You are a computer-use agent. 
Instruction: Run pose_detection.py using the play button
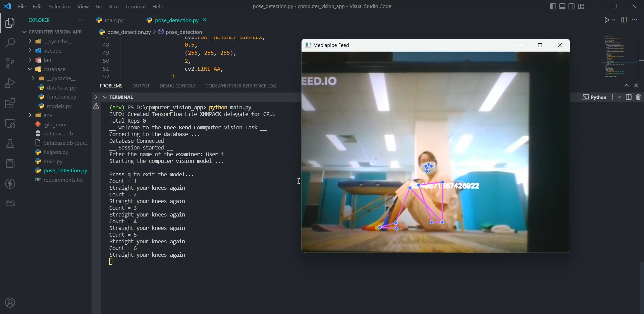(607, 20)
